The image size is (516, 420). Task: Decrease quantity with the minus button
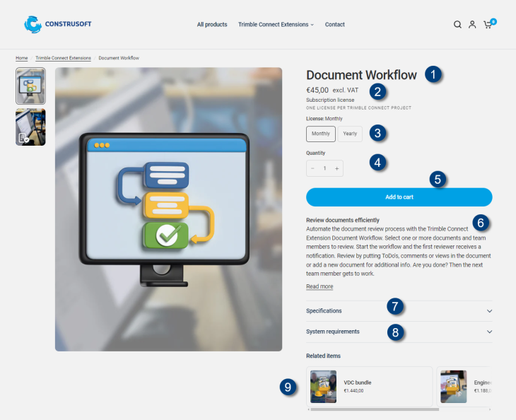pyautogui.click(x=312, y=168)
